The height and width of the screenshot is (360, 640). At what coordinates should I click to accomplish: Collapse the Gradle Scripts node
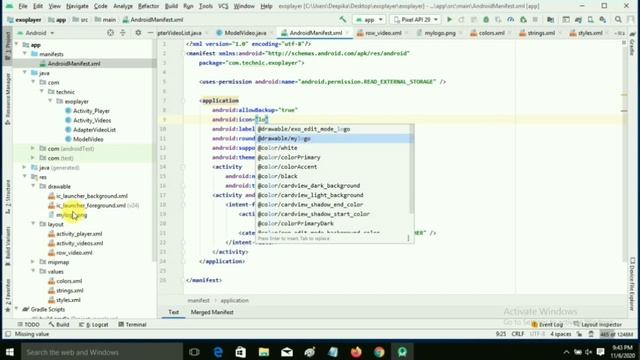[x=16, y=309]
